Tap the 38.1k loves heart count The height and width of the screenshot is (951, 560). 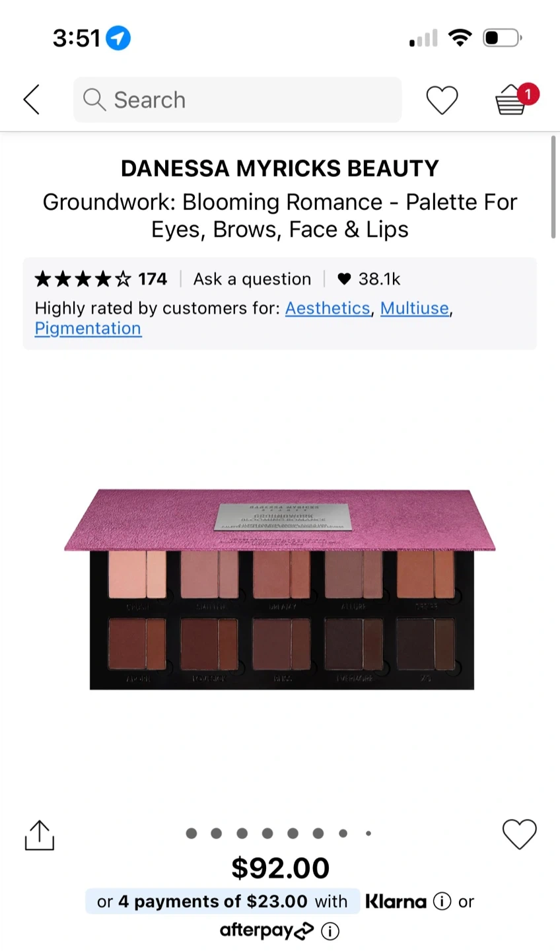pyautogui.click(x=370, y=279)
